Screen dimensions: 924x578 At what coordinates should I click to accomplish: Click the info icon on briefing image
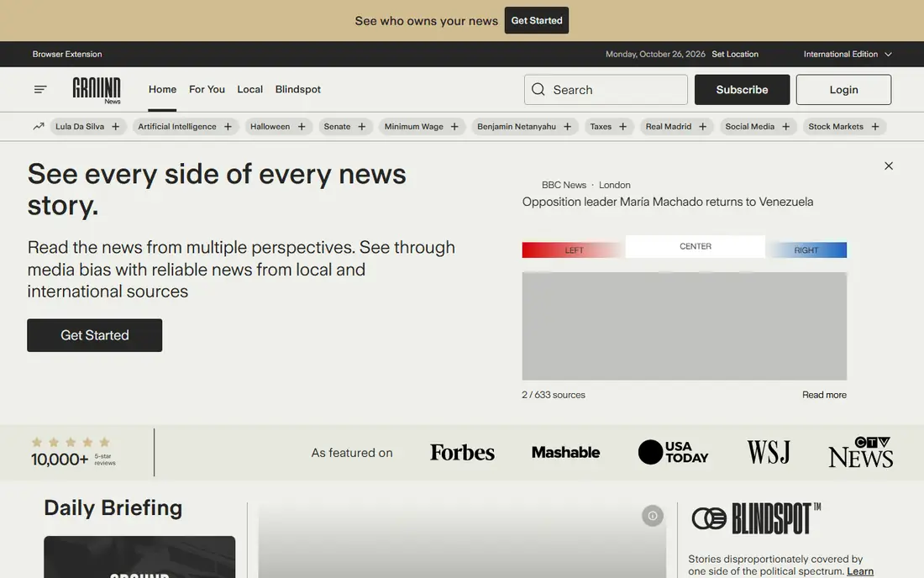pos(653,516)
